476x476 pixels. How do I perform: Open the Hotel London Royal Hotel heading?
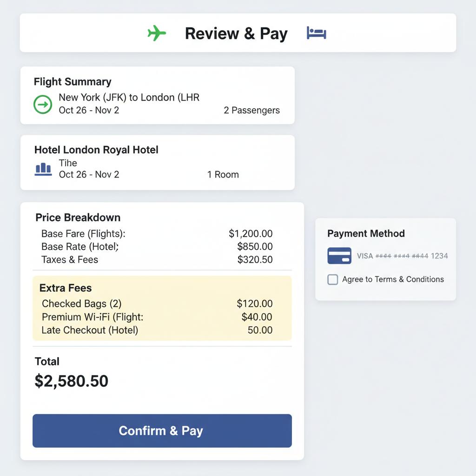tap(96, 150)
